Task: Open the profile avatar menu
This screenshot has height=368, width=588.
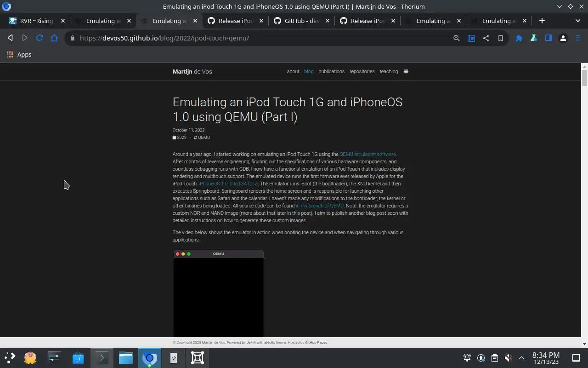Action: click(x=563, y=38)
